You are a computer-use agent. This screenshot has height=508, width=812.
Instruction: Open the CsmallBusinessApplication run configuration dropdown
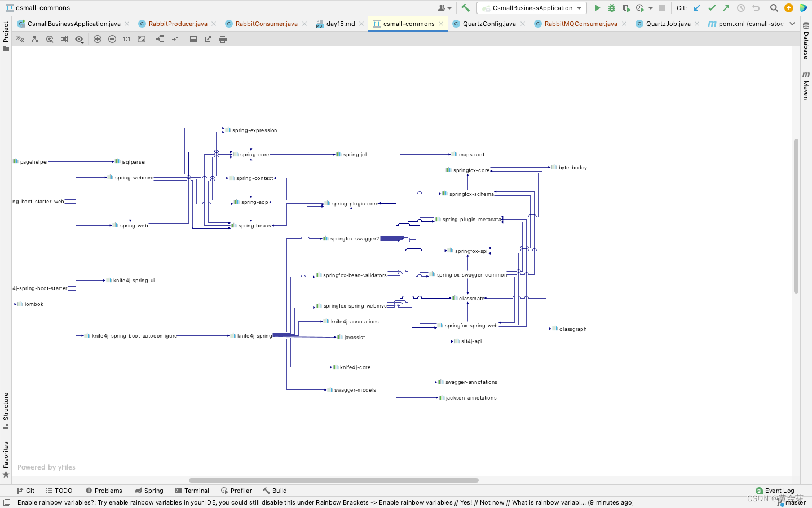(532, 8)
